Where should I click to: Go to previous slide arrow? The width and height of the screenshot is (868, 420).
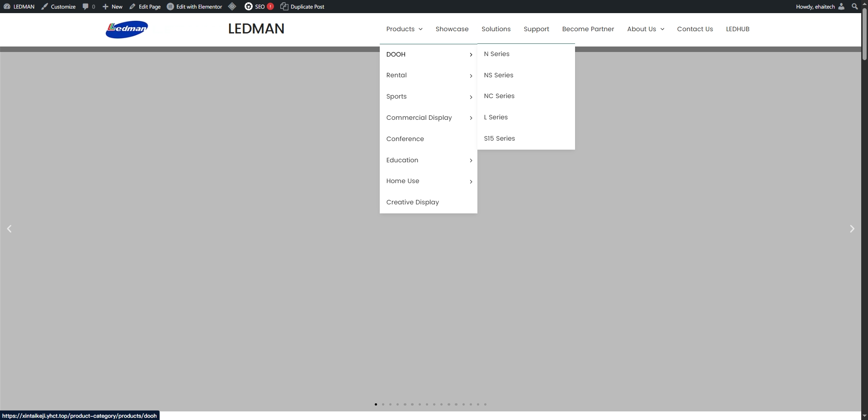[9, 229]
